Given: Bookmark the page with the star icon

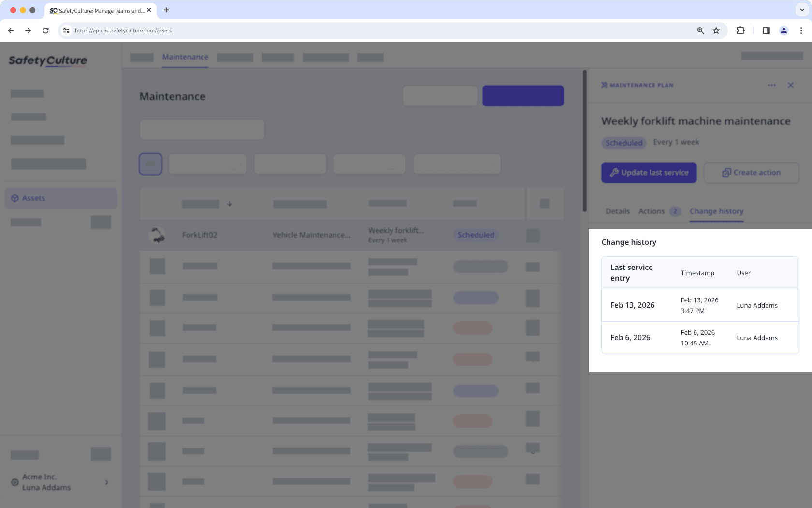Looking at the screenshot, I should coord(716,30).
